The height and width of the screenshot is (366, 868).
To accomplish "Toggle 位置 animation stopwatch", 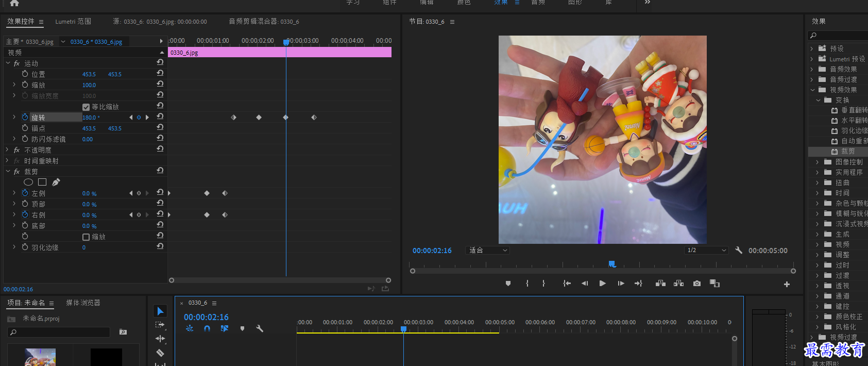I will [x=25, y=74].
